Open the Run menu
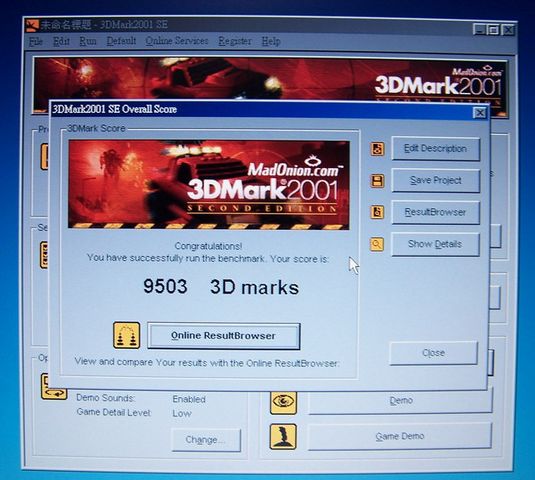Screen dimensions: 535x480 [88, 41]
